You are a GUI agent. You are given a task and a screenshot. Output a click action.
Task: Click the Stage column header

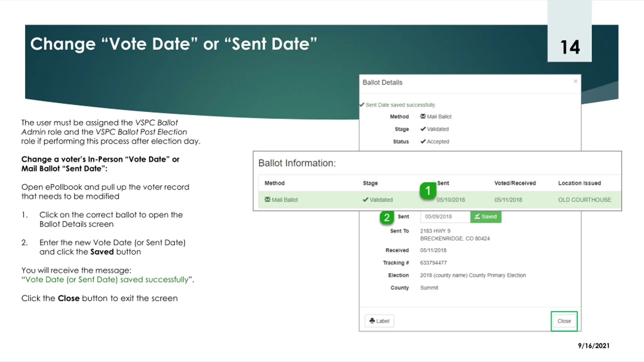pyautogui.click(x=370, y=183)
